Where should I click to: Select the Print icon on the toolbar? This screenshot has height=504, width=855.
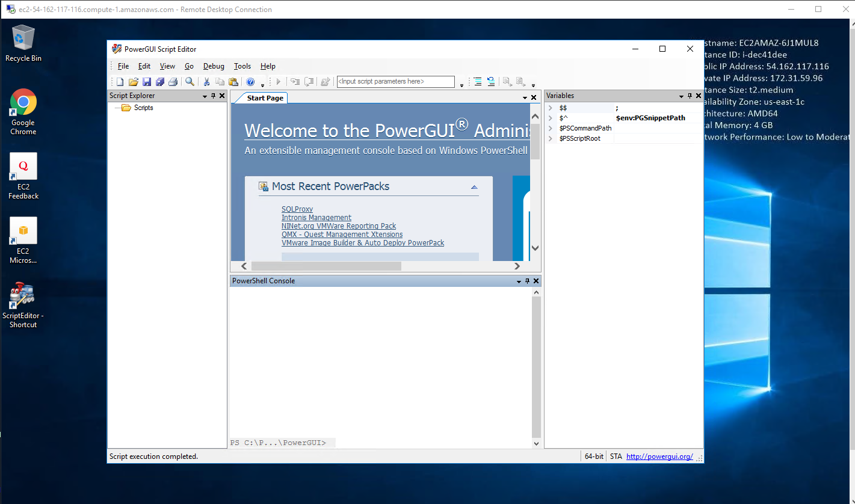pyautogui.click(x=174, y=82)
